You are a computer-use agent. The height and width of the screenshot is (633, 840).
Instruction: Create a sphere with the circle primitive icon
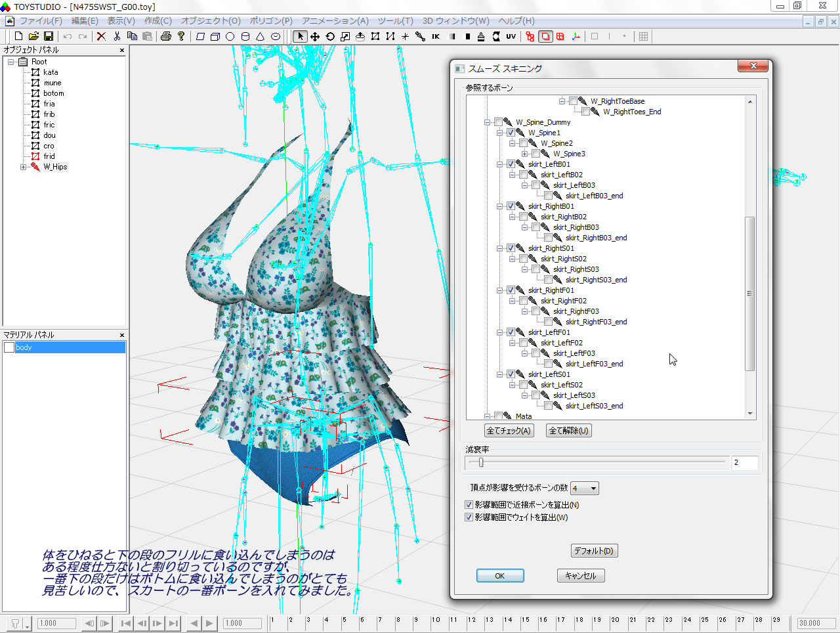pyautogui.click(x=230, y=37)
